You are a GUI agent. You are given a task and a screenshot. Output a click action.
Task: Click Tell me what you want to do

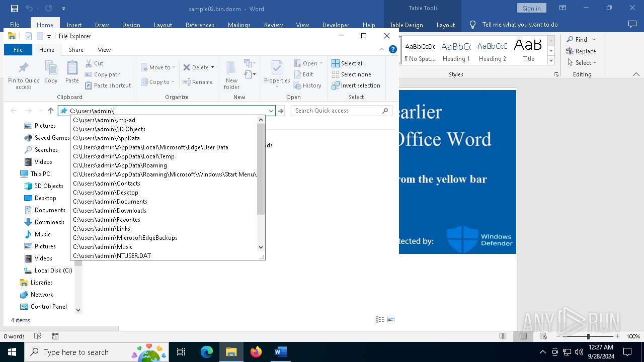click(520, 25)
